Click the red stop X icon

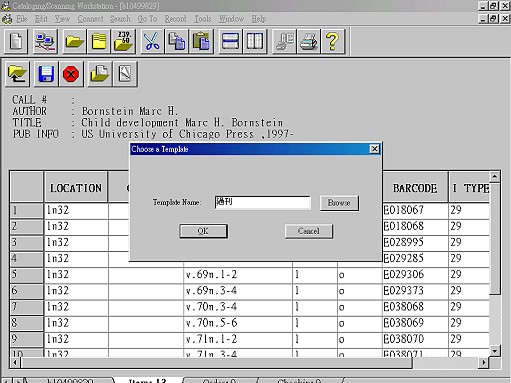[71, 74]
